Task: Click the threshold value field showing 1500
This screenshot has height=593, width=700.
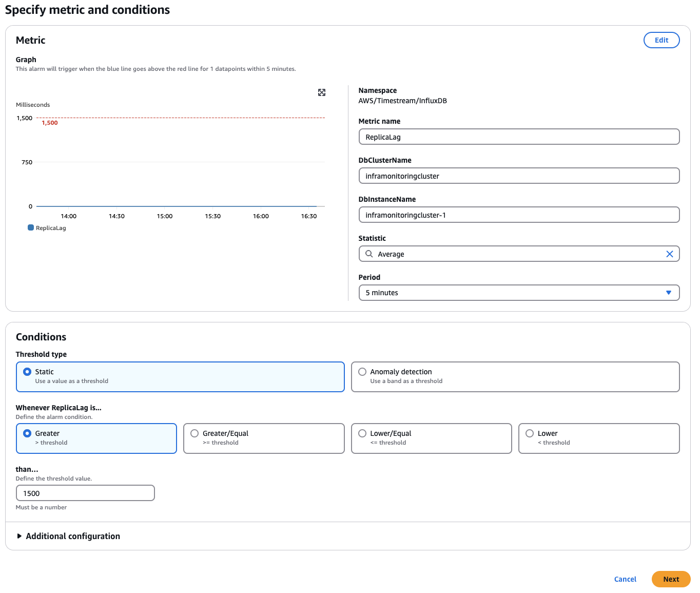Action: click(85, 493)
